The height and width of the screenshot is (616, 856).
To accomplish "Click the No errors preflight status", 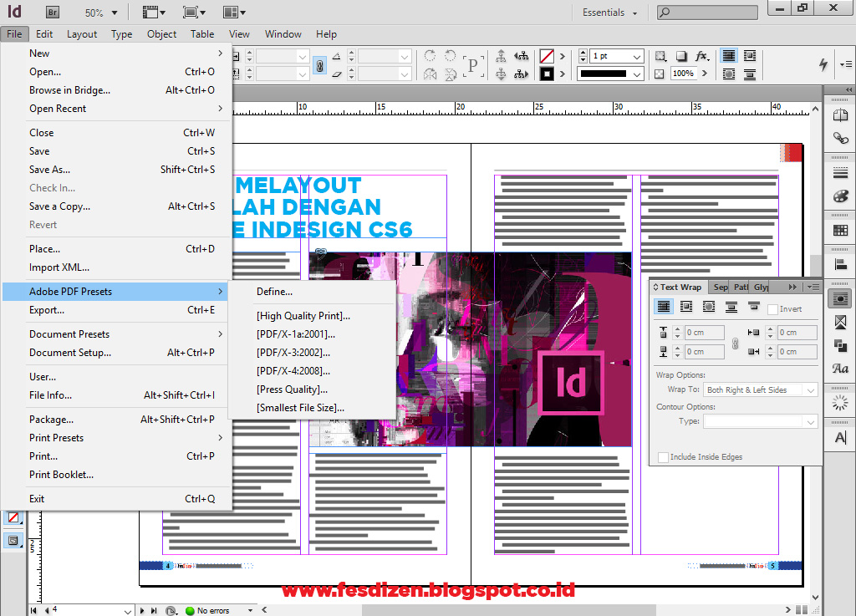I will coord(213,610).
